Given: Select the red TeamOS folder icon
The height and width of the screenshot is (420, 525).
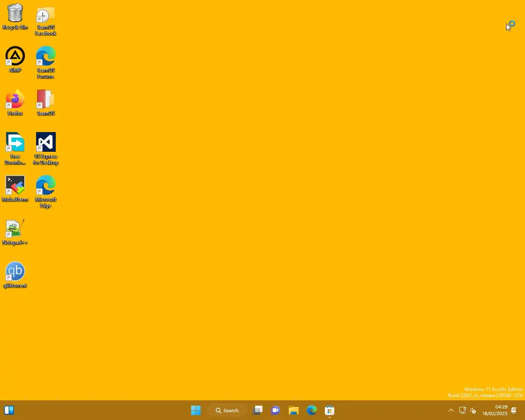Looking at the screenshot, I should (46, 103).
